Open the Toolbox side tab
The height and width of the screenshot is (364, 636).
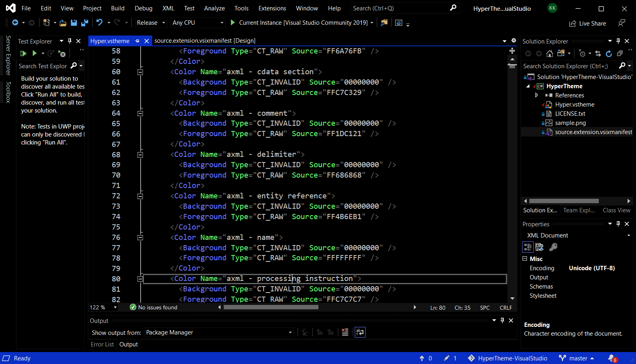pyautogui.click(x=8, y=92)
